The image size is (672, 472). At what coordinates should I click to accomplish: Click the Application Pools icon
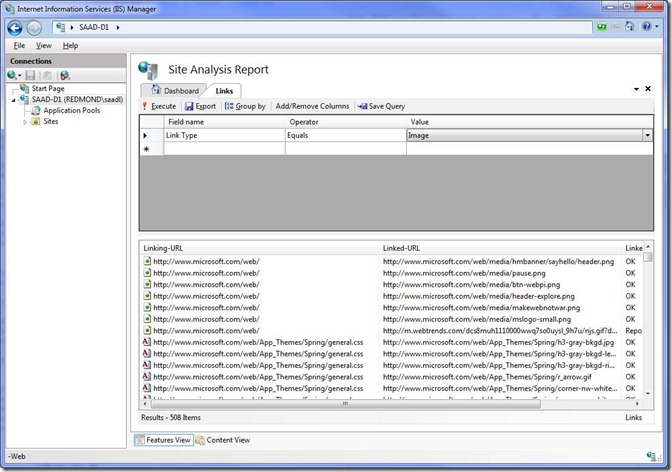(36, 110)
